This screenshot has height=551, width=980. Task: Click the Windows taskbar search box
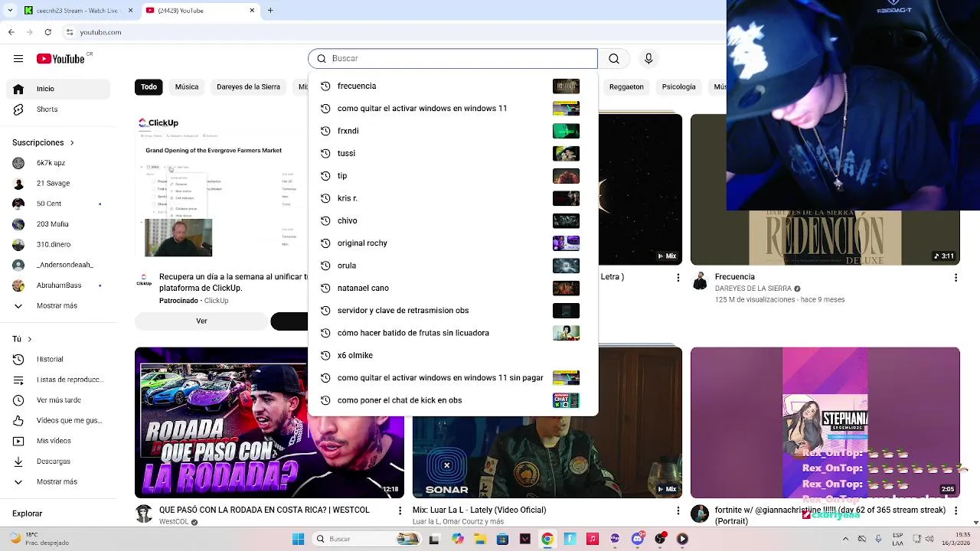(x=367, y=539)
